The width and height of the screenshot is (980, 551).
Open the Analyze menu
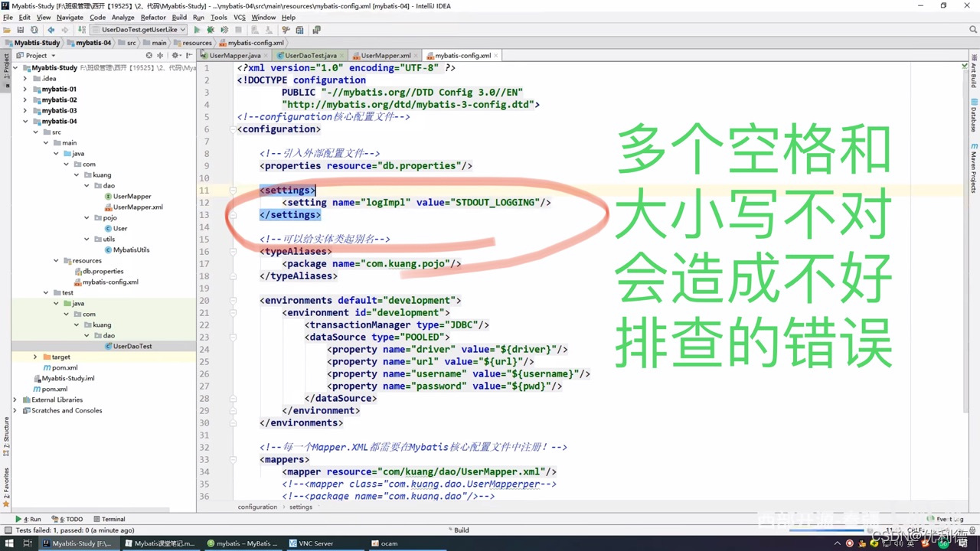[x=122, y=17]
